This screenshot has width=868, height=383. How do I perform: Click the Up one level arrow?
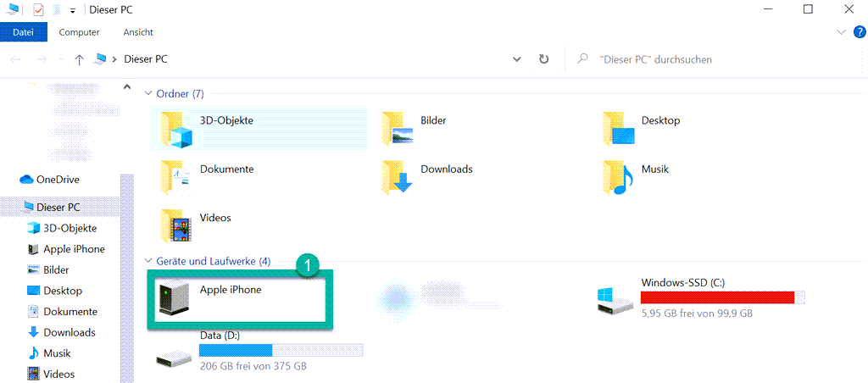click(79, 59)
